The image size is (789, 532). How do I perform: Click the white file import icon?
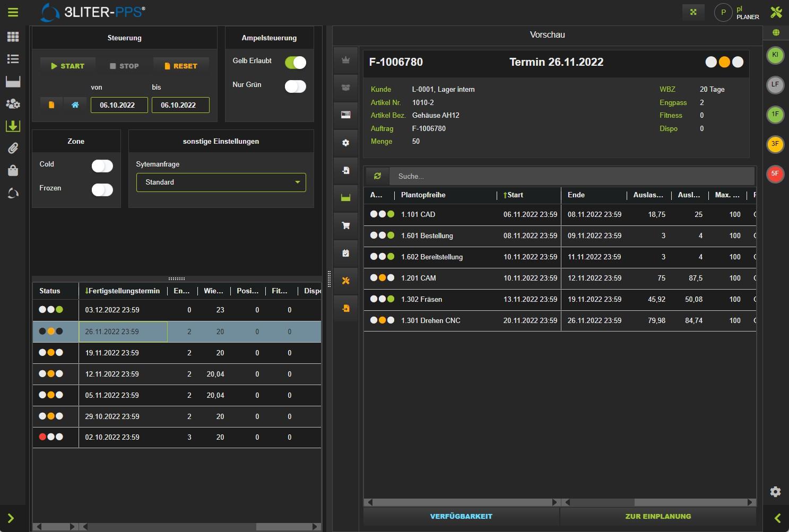click(x=346, y=170)
